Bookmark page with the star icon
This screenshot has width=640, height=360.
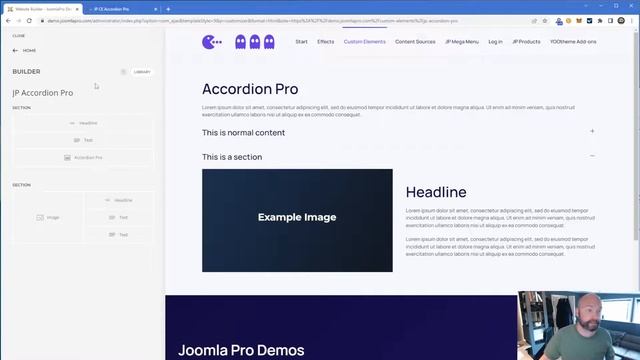545,21
